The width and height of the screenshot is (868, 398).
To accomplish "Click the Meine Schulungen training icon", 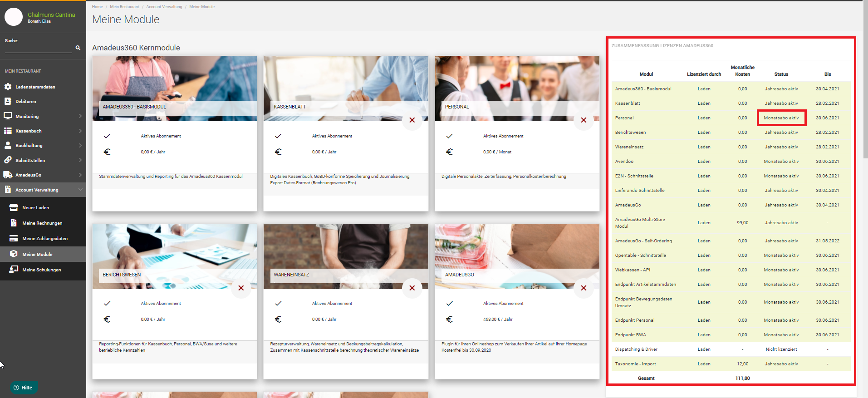I will (14, 270).
